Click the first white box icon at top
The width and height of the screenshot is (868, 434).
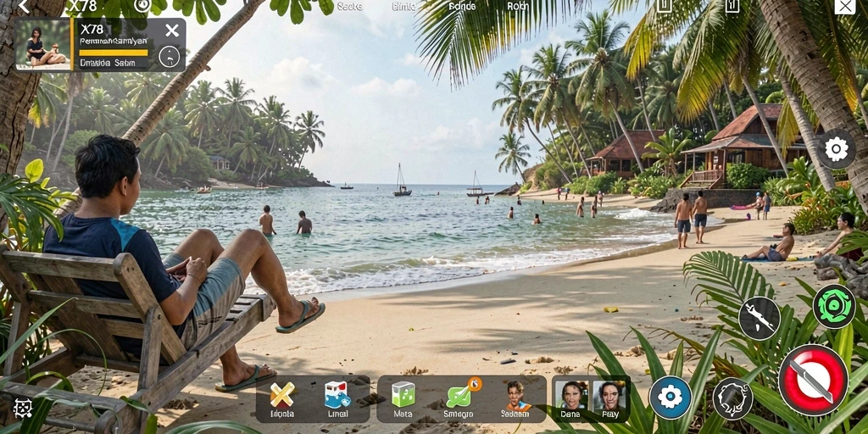665,6
